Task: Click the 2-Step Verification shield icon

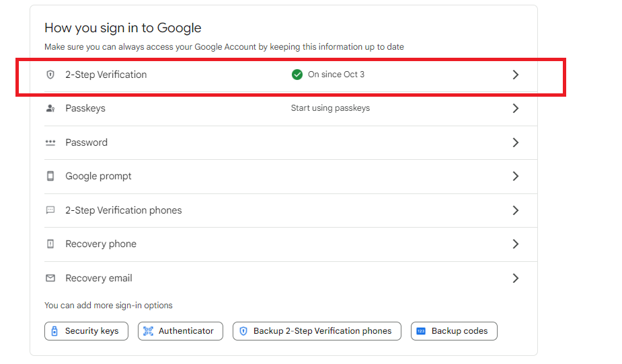Action: (x=50, y=75)
